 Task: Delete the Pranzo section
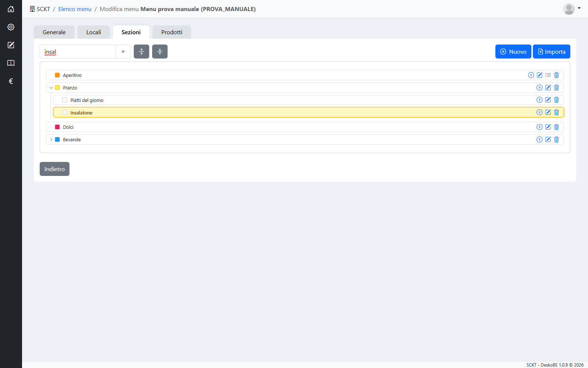(x=556, y=88)
